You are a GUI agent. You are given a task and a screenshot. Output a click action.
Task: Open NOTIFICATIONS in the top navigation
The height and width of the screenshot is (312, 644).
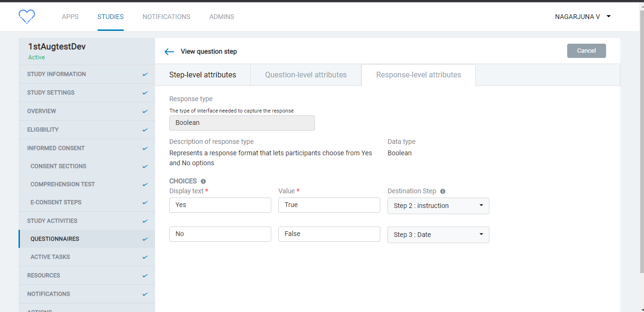point(166,17)
